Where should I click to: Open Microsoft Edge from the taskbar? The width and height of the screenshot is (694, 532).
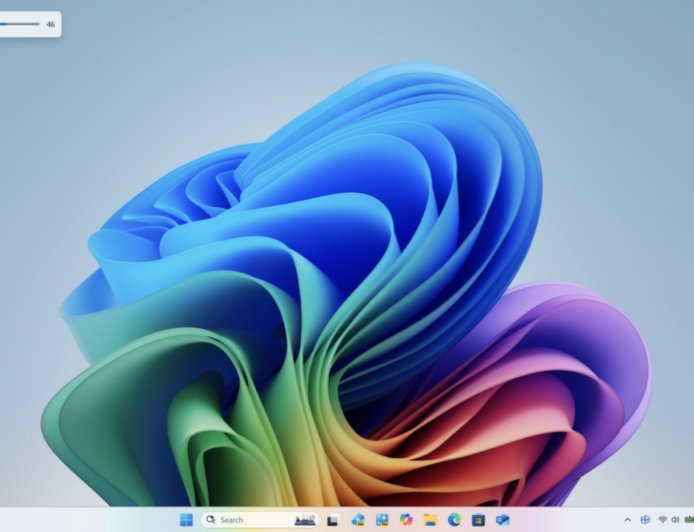pyautogui.click(x=454, y=520)
